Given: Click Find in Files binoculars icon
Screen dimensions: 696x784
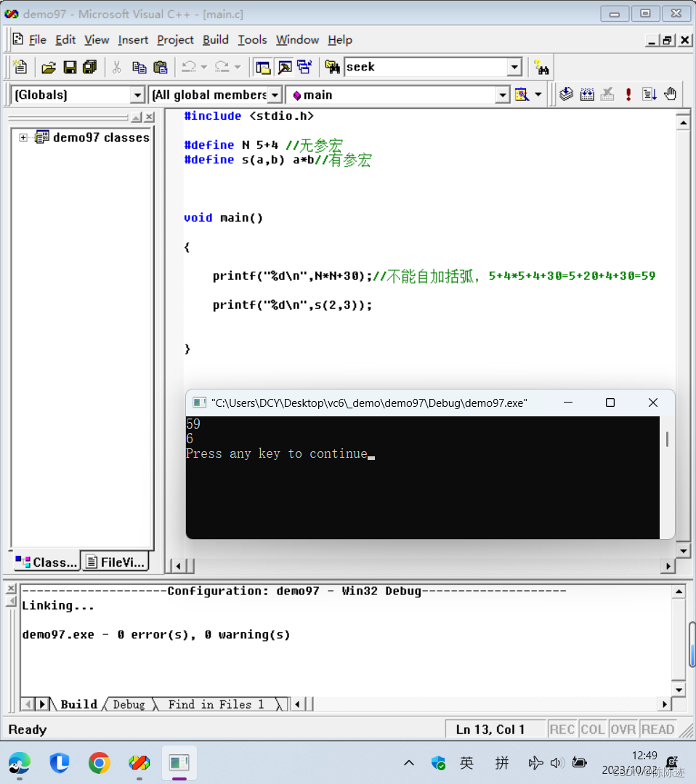Looking at the screenshot, I should point(333,67).
